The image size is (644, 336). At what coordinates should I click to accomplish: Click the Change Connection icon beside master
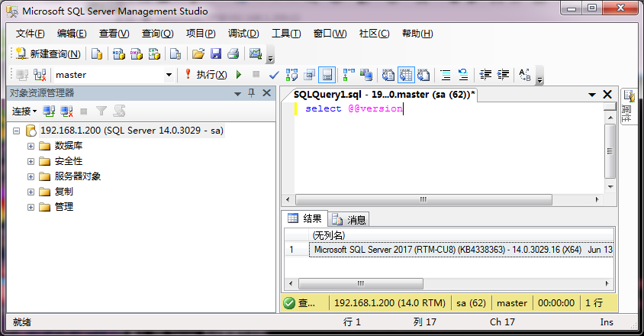[40, 75]
